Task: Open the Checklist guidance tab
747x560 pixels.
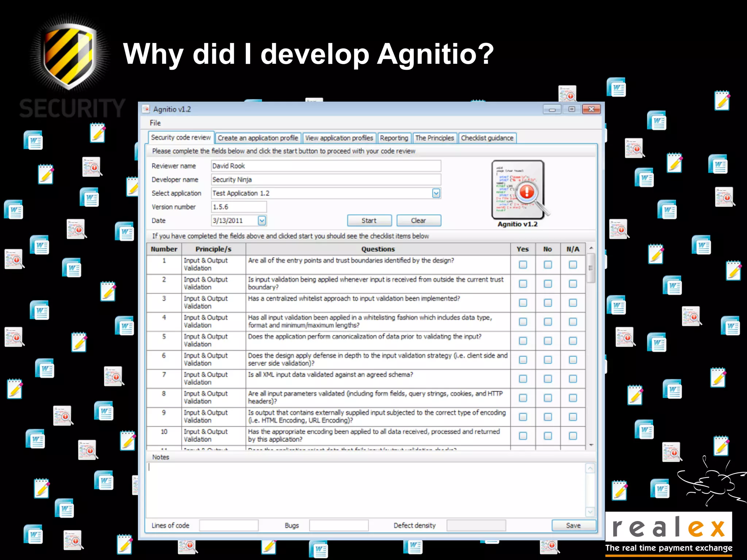Action: [x=487, y=138]
